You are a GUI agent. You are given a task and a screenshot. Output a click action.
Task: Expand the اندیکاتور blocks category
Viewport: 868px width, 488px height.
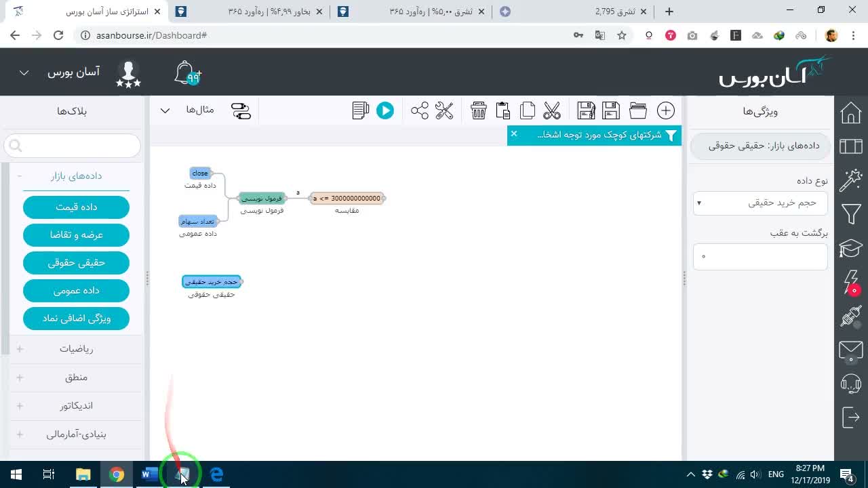(x=76, y=406)
